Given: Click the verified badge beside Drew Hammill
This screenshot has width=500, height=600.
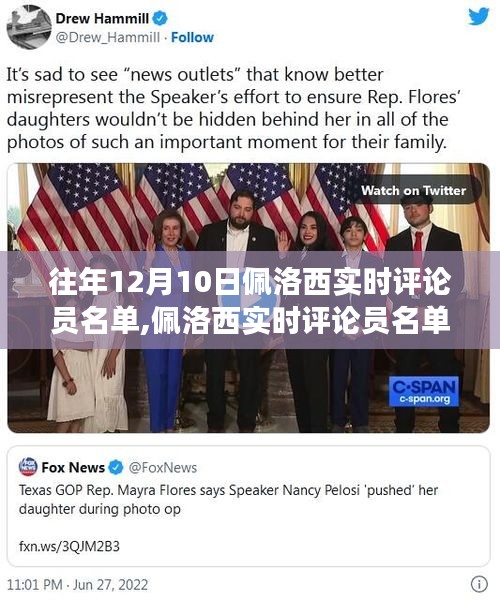Looking at the screenshot, I should click(x=160, y=18).
